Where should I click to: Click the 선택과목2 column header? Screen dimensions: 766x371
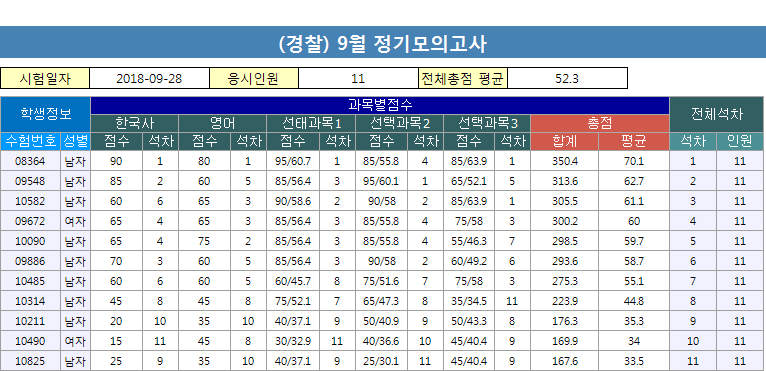coord(400,123)
